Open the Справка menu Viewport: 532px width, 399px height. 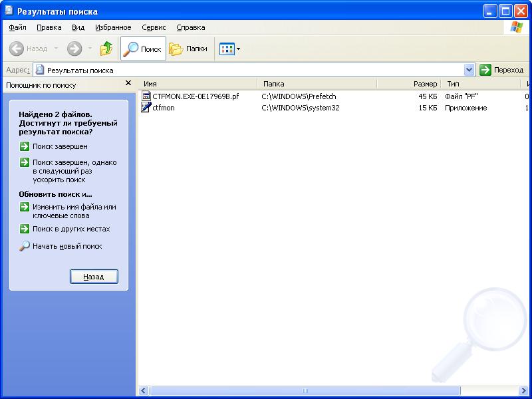(191, 27)
